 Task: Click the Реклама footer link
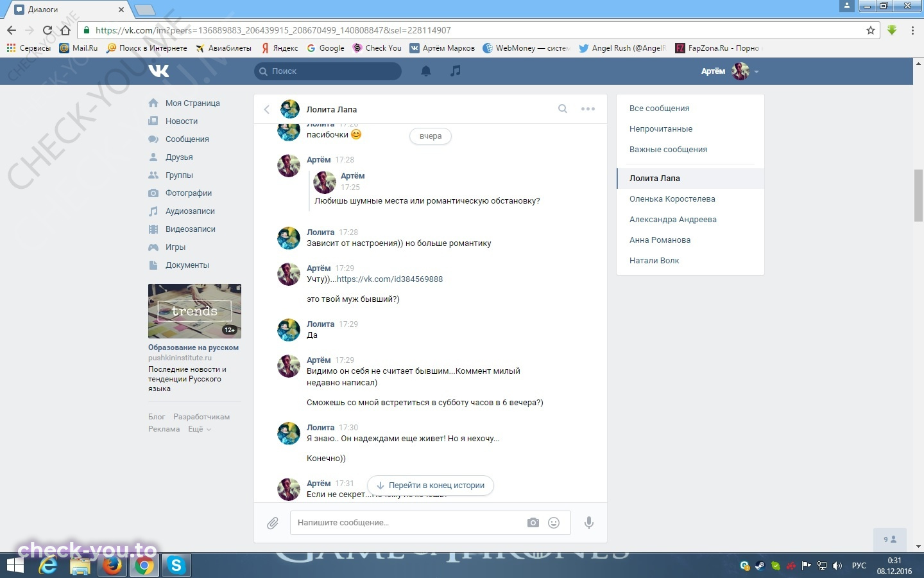[x=164, y=429]
